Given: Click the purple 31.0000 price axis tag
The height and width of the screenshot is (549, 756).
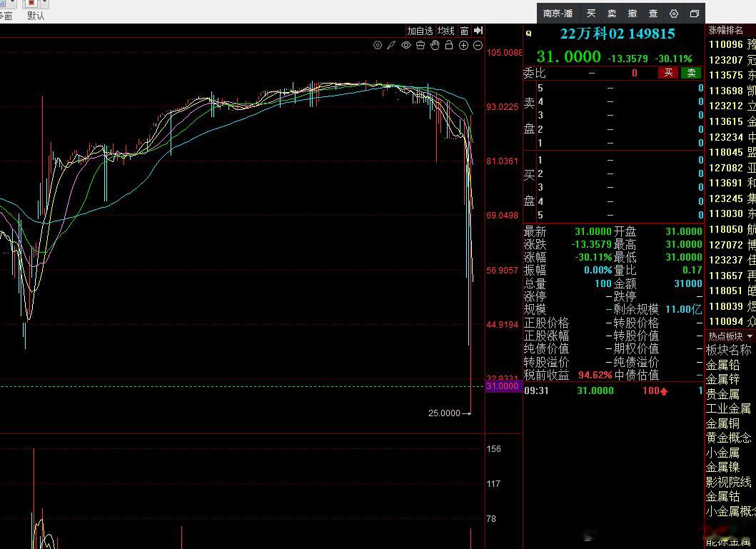Looking at the screenshot, I should click(x=502, y=386).
